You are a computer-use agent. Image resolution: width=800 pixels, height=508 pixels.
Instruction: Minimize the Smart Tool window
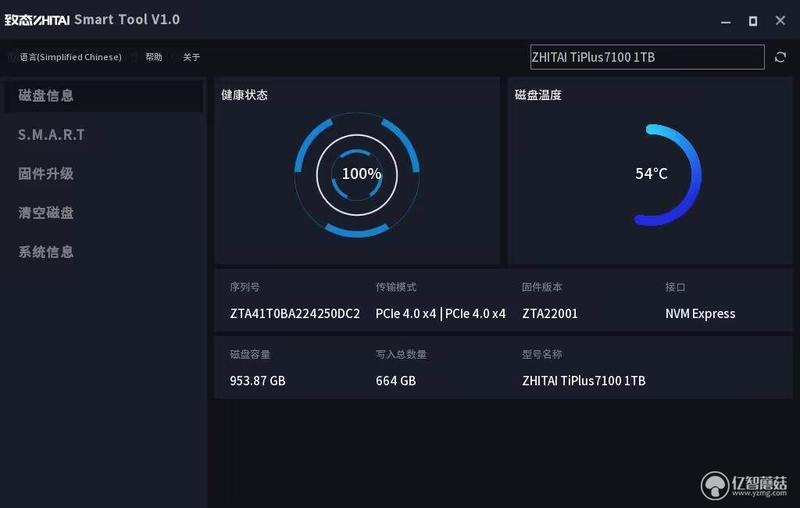(726, 21)
